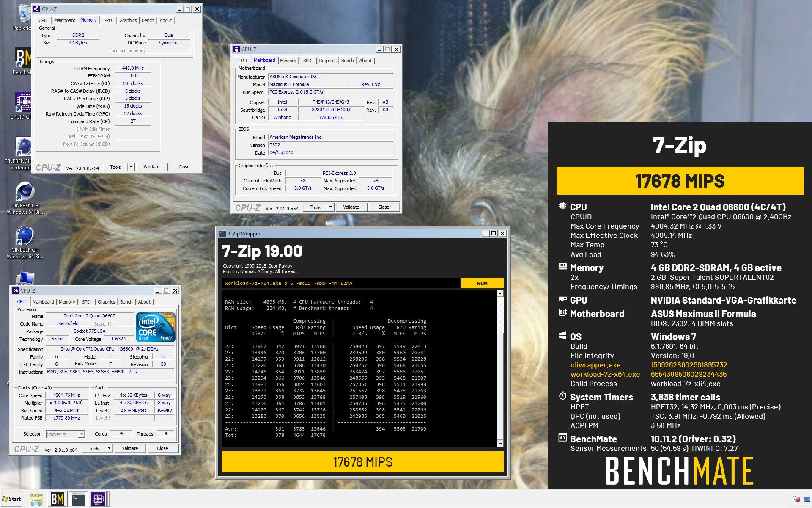Click the system tray network icon

click(796, 500)
